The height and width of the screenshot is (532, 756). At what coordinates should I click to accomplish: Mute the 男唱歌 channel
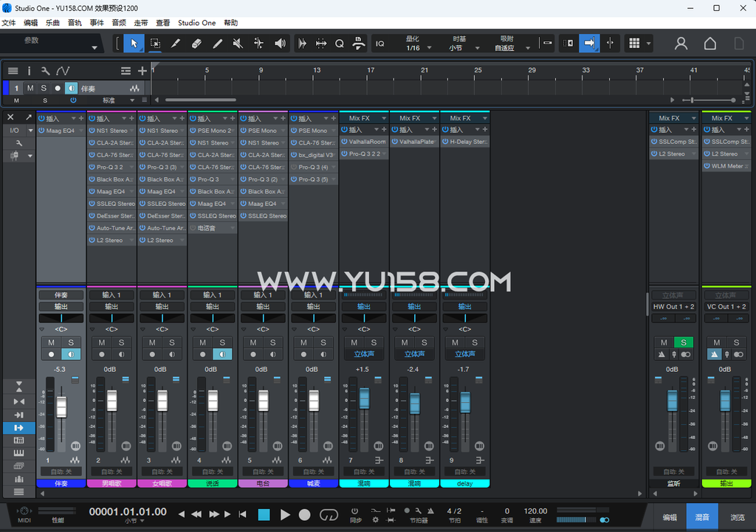click(102, 342)
